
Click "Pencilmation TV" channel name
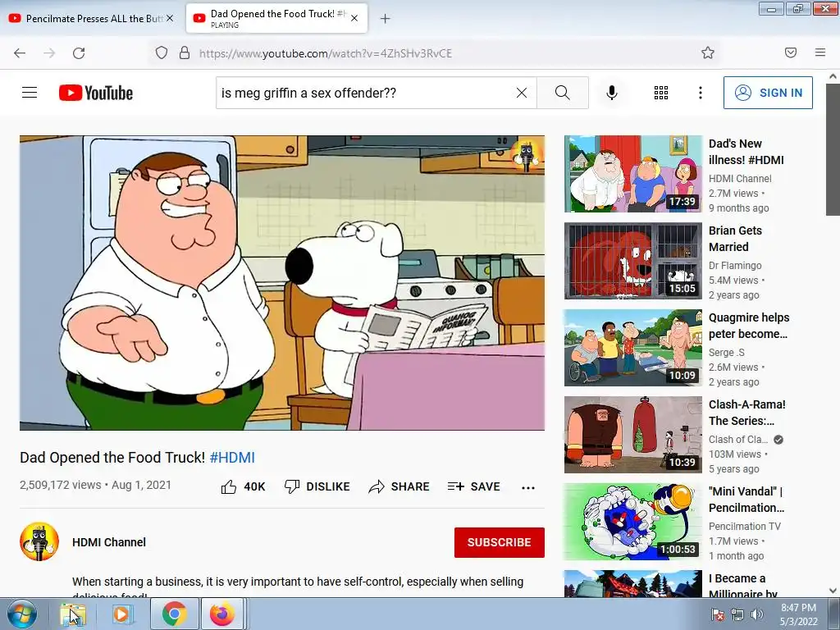click(745, 526)
